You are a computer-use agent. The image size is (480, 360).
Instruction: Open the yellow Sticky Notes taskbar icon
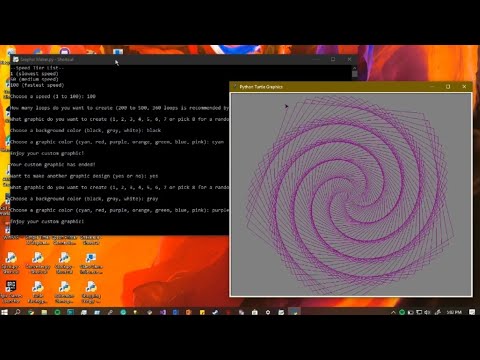(x=202, y=312)
